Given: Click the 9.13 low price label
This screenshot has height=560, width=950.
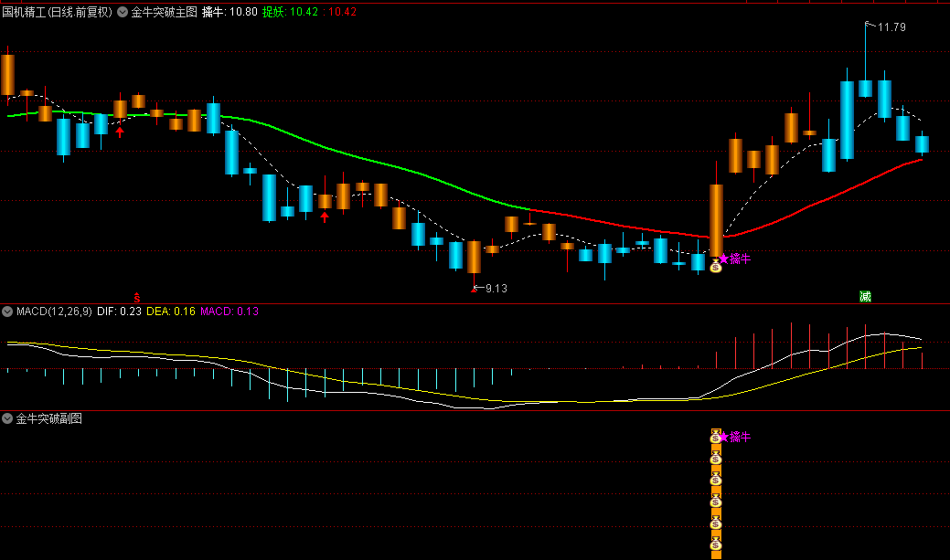Looking at the screenshot, I should (x=496, y=288).
